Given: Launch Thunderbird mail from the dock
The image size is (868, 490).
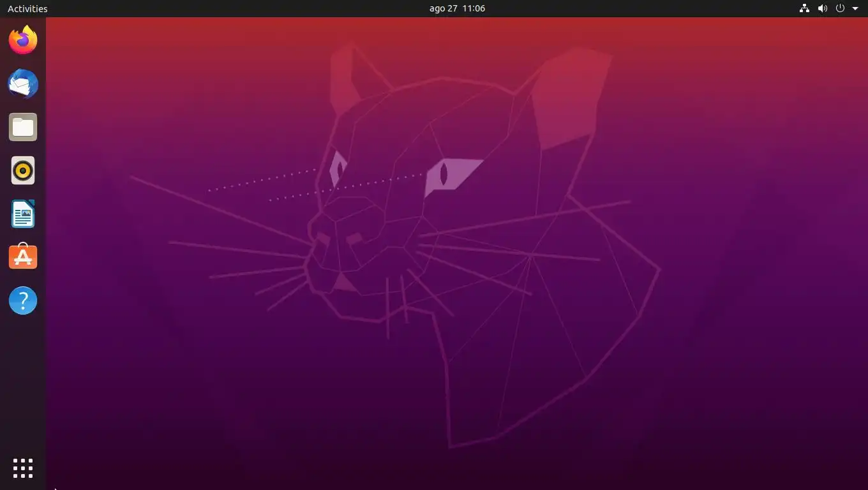Looking at the screenshot, I should [23, 84].
